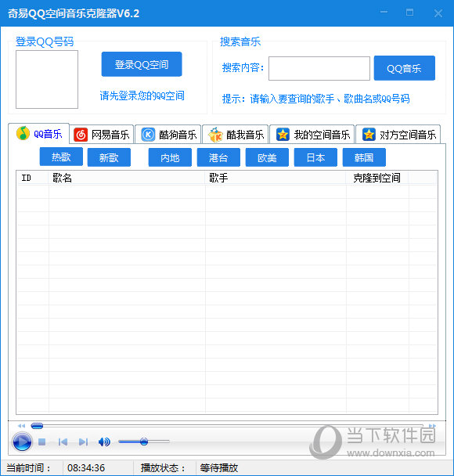The image size is (454, 476).
Task: Switch to the 酷狗音乐 tab
Action: tap(168, 135)
